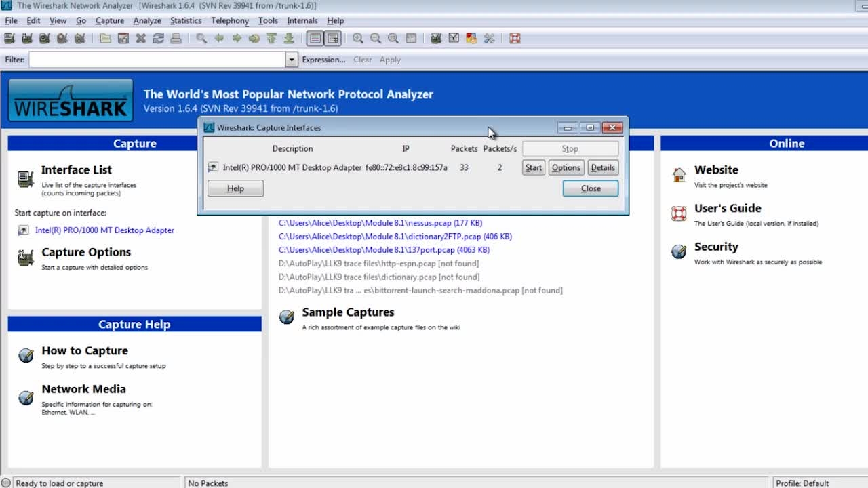Viewport: 868px width, 488px height.
Task: Click the Help lifebuoy toolbar icon
Action: 515,39
